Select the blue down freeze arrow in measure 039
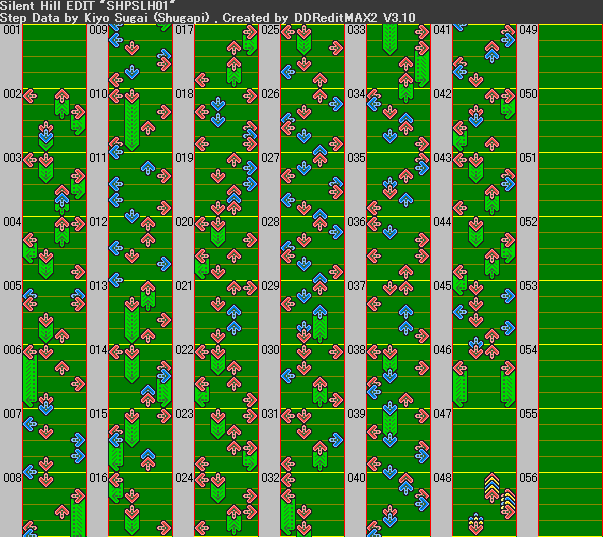The height and width of the screenshot is (537, 603). [390, 420]
